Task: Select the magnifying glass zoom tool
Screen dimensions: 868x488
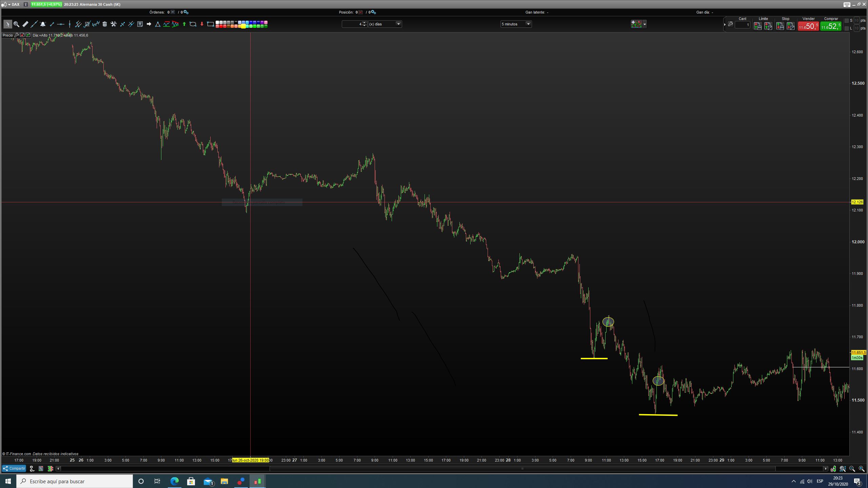Action: (x=16, y=24)
